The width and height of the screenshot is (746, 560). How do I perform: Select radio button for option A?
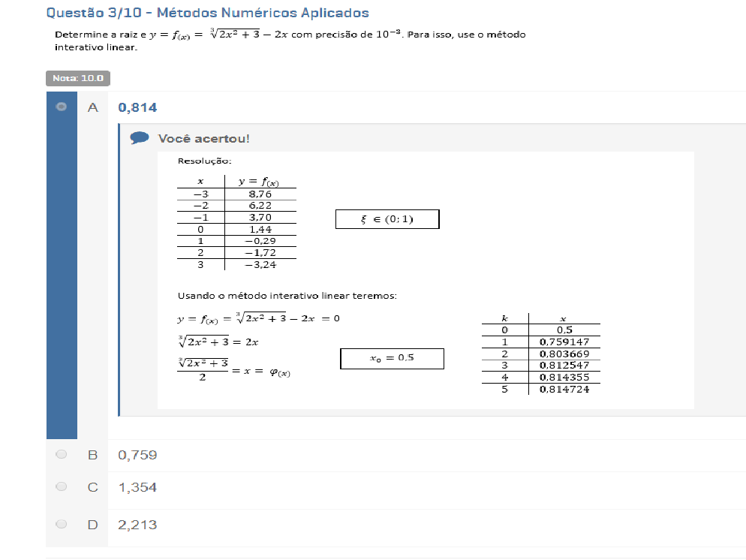coord(62,107)
